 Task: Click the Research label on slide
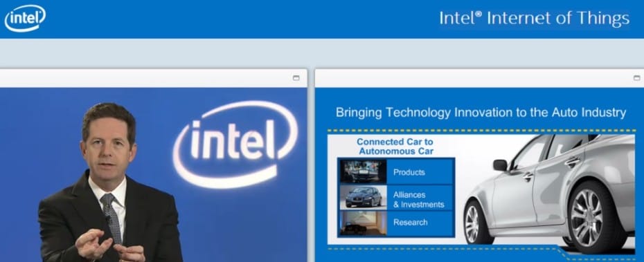[411, 222]
